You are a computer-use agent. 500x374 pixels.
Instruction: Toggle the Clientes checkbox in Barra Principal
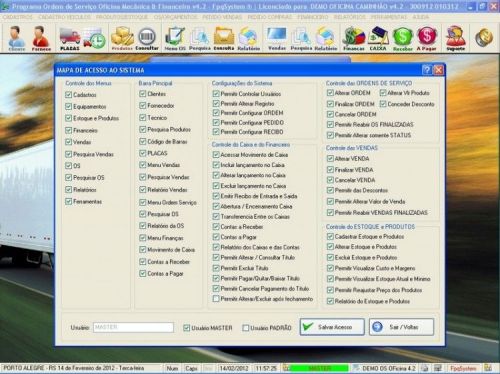[143, 94]
